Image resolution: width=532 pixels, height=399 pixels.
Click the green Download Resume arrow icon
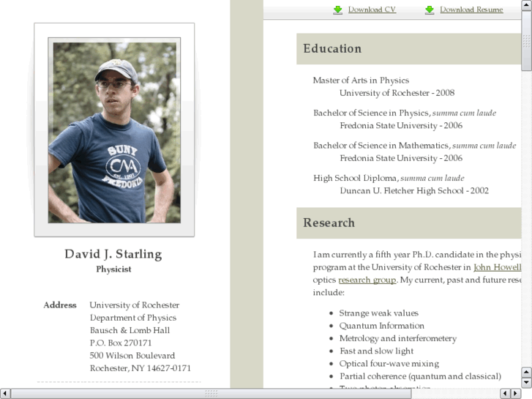click(430, 10)
